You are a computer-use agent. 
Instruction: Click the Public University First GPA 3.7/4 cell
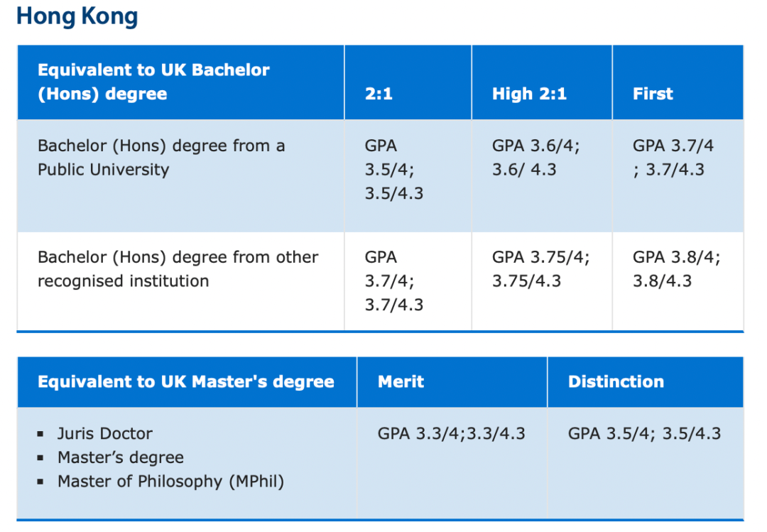click(673, 158)
